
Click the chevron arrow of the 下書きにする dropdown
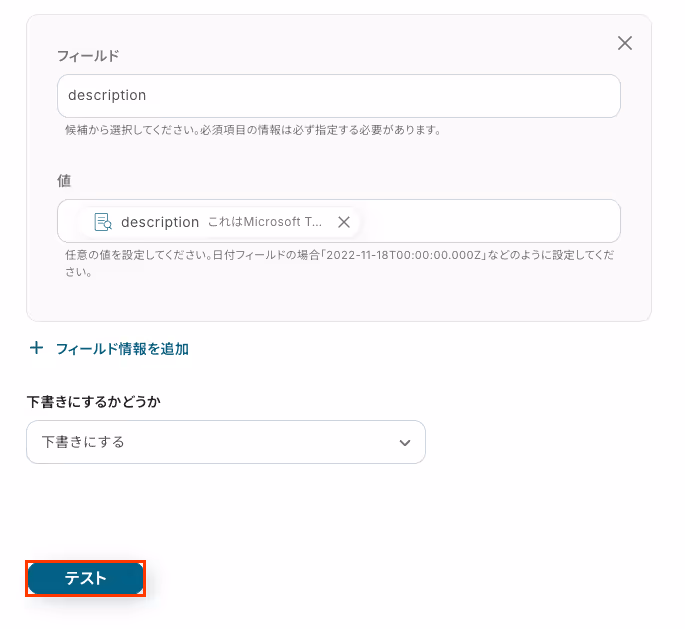point(405,443)
